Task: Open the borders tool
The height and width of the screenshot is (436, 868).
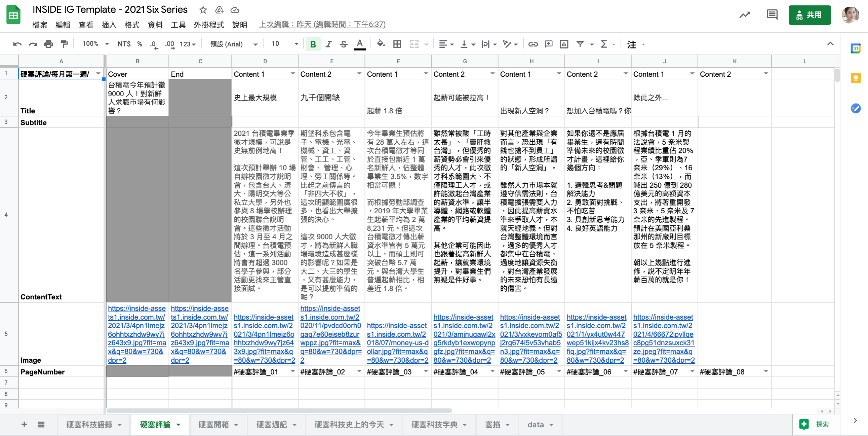Action: click(397, 44)
